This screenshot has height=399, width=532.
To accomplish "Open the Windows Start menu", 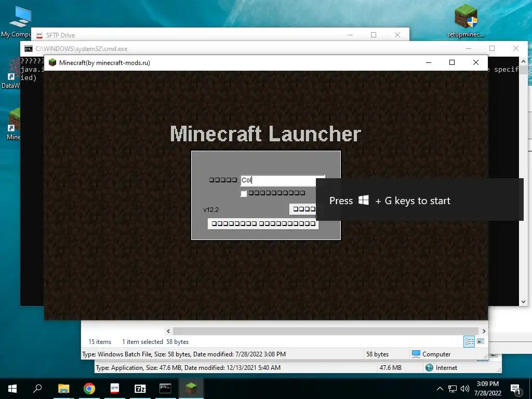I will 12,389.
